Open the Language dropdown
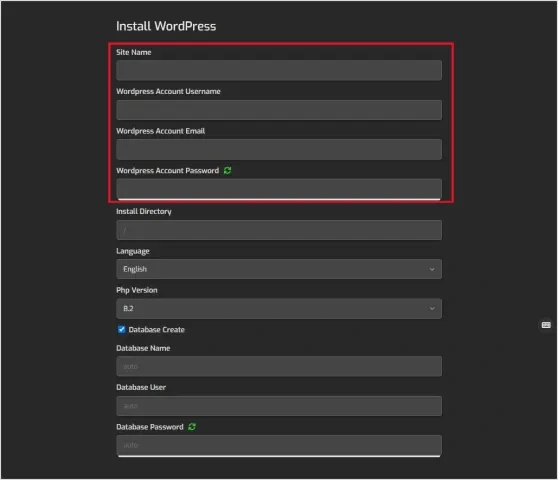 coord(279,269)
